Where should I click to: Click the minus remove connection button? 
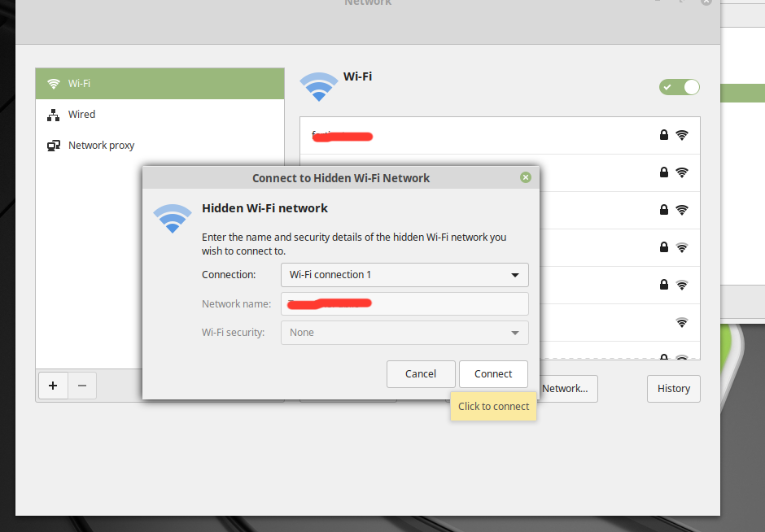click(x=82, y=386)
